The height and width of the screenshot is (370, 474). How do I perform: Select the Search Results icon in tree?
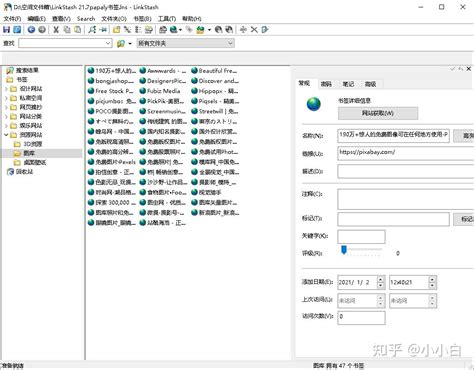(10, 70)
